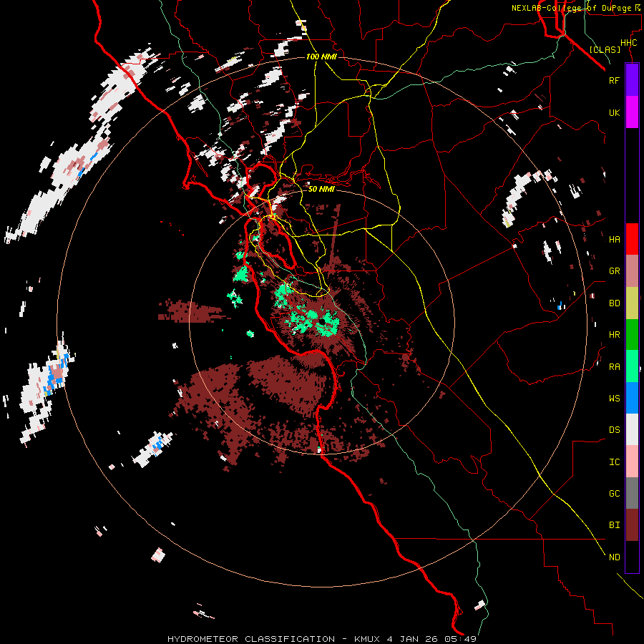This screenshot has width=644, height=644.
Task: Click the 'GC' legend label
Action: pos(614,494)
